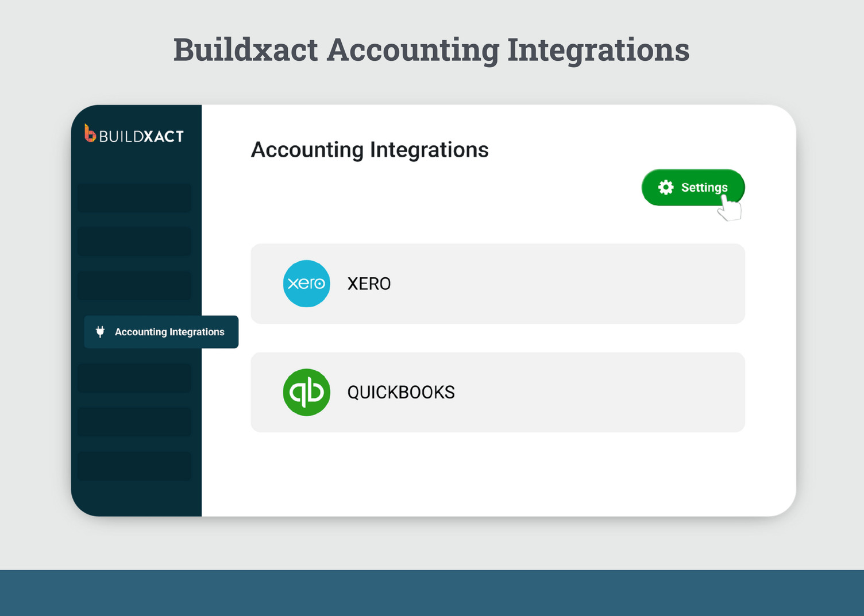Click the first placeholder item in sidebar
Viewport: 864px width, 616px height.
(x=134, y=198)
